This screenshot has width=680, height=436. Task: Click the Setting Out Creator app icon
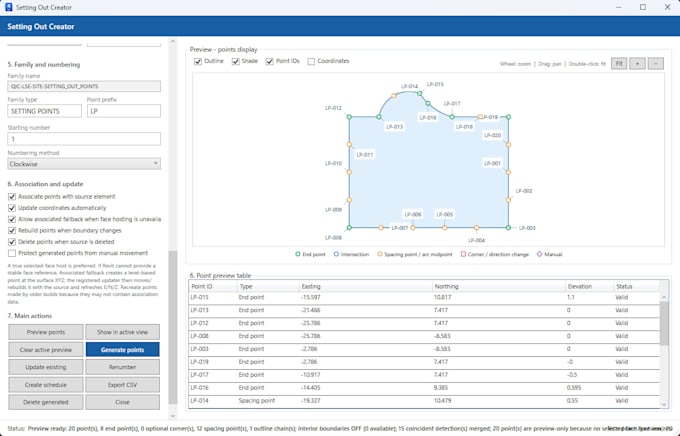[8, 7]
